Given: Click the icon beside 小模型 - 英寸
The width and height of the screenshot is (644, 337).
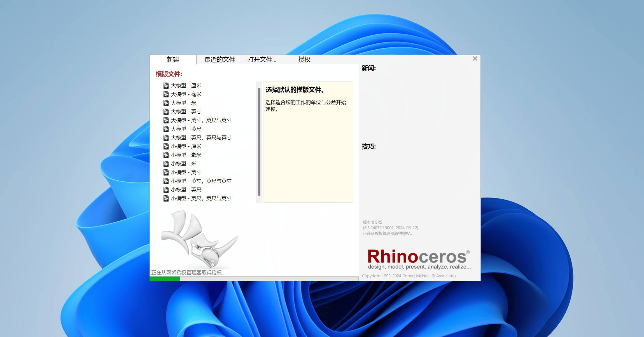Looking at the screenshot, I should (166, 172).
